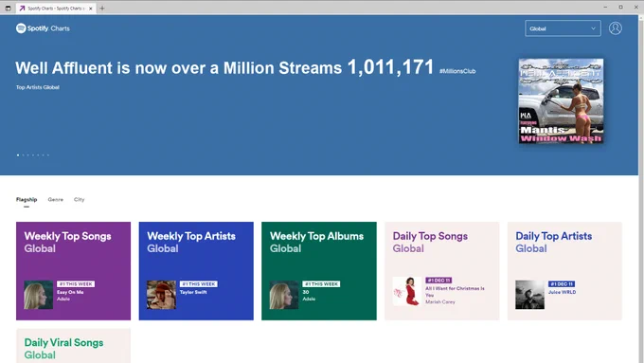The width and height of the screenshot is (644, 363).
Task: Switch to the Flagship tab
Action: pos(27,199)
